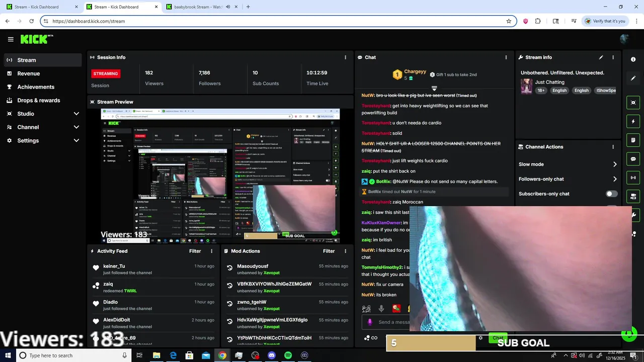Open Activity Feed three-dot options
The width and height of the screenshot is (644, 362).
pyautogui.click(x=211, y=251)
